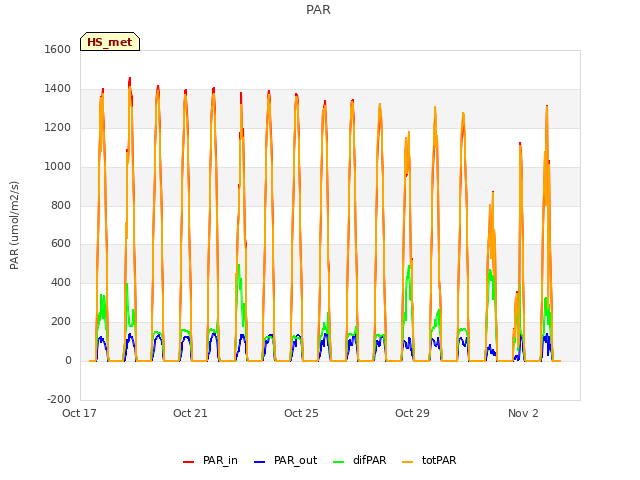Click the 1000 y-axis tick label
The width and height of the screenshot is (640, 480).
click(58, 166)
